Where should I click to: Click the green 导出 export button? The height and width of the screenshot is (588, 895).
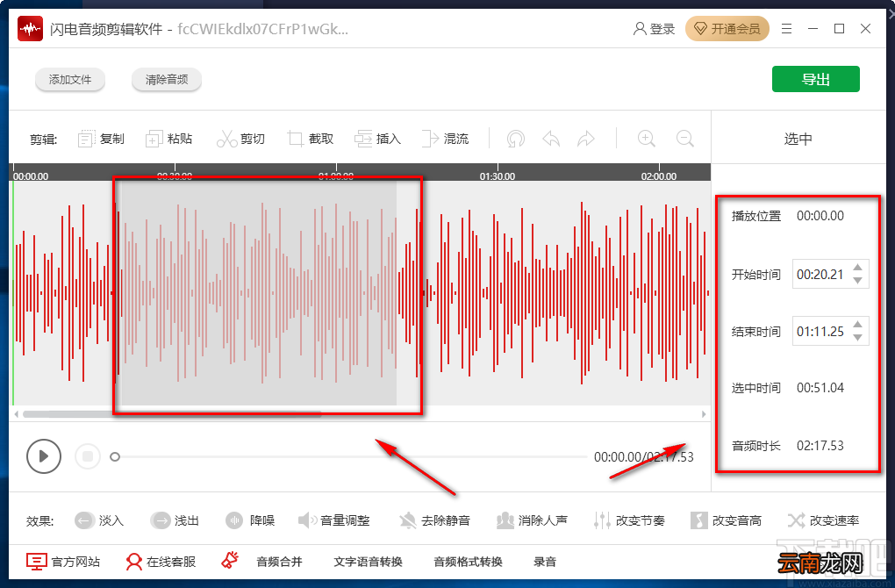(x=816, y=79)
